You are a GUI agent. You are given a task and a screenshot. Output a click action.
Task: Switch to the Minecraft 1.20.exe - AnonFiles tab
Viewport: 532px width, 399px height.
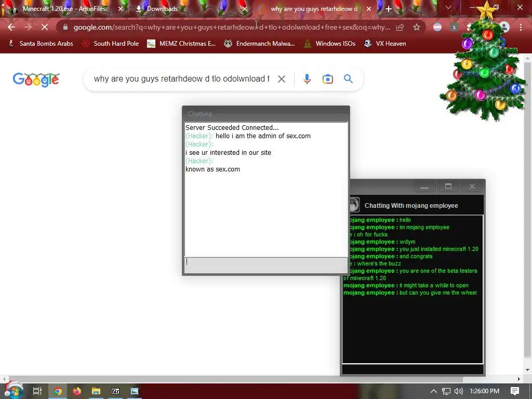[64, 9]
